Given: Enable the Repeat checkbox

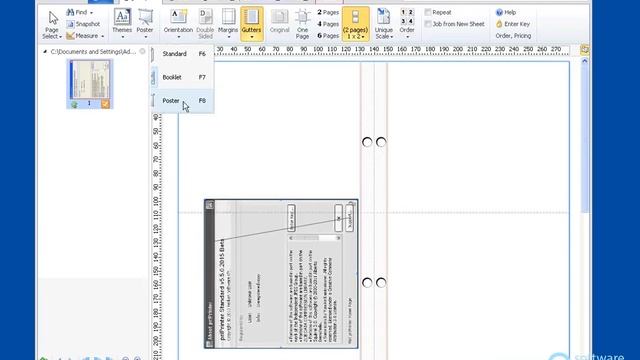Looking at the screenshot, I should click(x=428, y=12).
